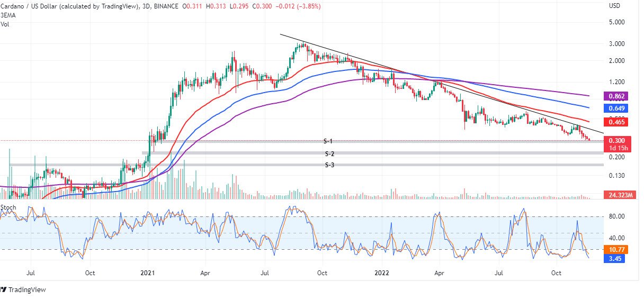The height and width of the screenshot is (299, 644).
Task: Select the 3EMA indicator label
Action: coord(8,15)
